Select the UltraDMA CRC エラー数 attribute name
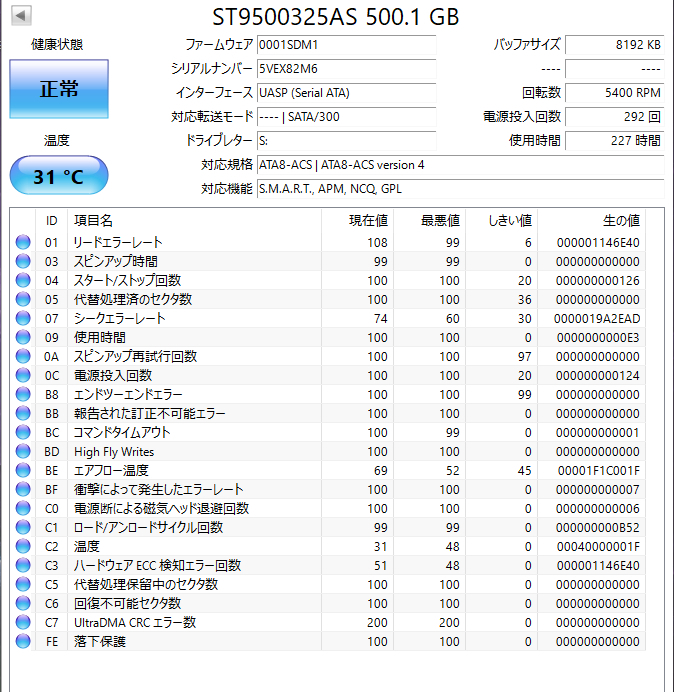This screenshot has width=674, height=692. tap(135, 622)
